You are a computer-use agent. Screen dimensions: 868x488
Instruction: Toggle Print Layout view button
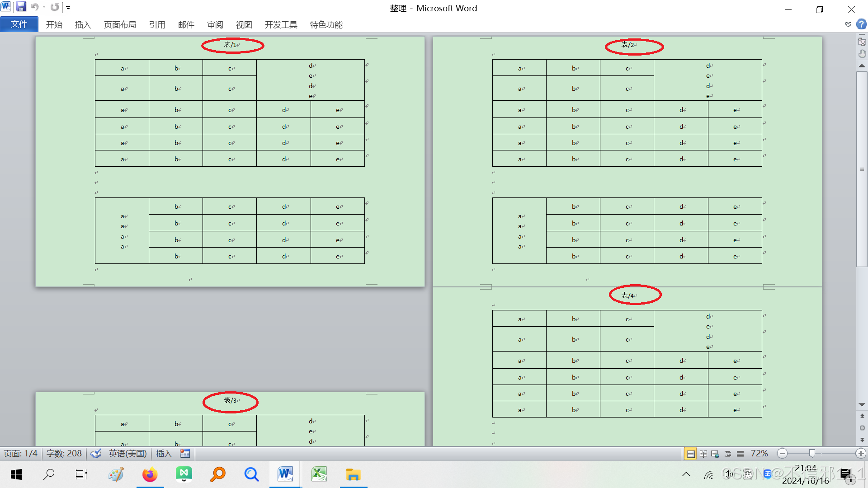point(690,454)
